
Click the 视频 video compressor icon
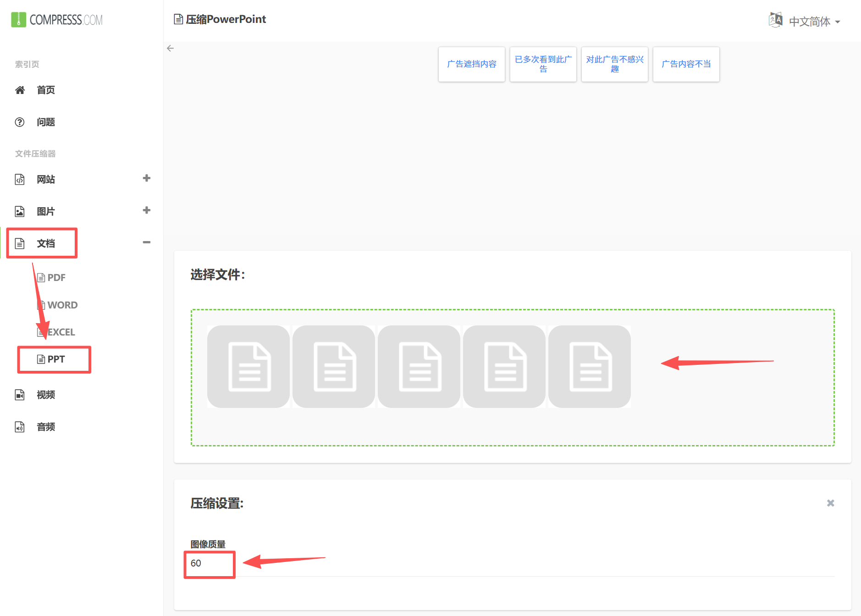coord(20,395)
